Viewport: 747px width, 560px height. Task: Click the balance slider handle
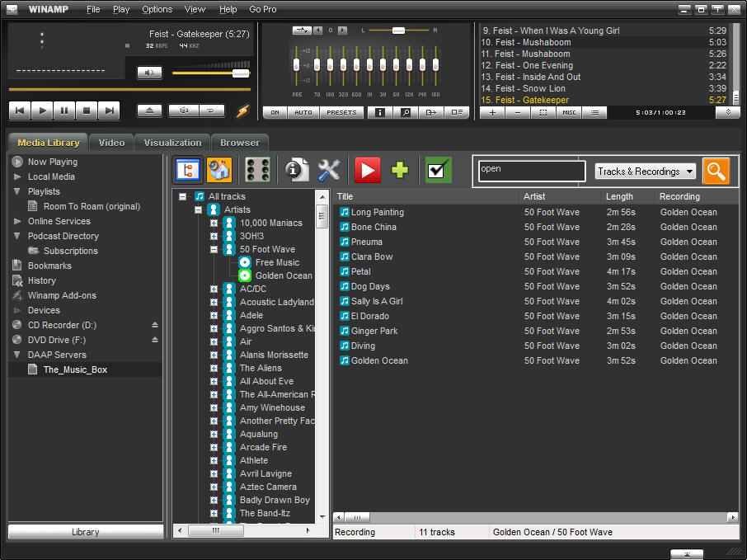click(x=398, y=31)
